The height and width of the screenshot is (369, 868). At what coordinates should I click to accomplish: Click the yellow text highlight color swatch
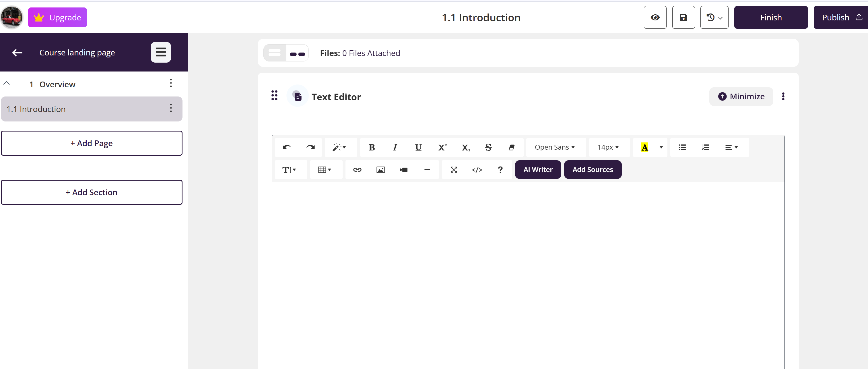(644, 147)
